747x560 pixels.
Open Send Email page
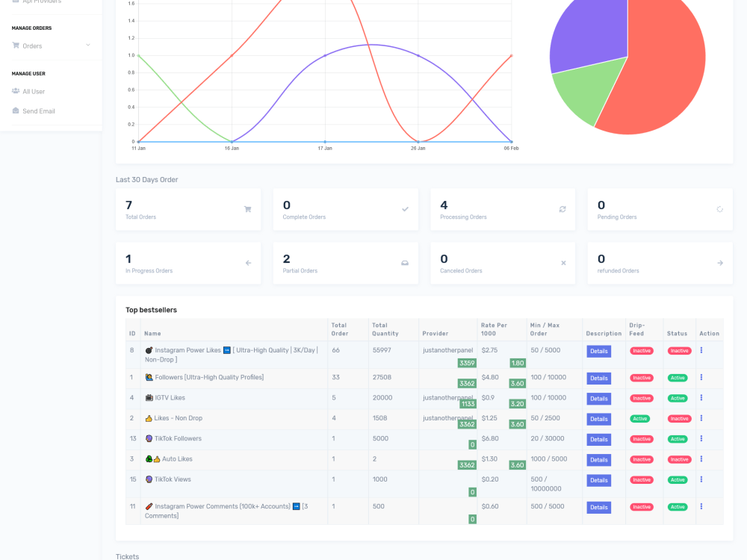click(39, 111)
